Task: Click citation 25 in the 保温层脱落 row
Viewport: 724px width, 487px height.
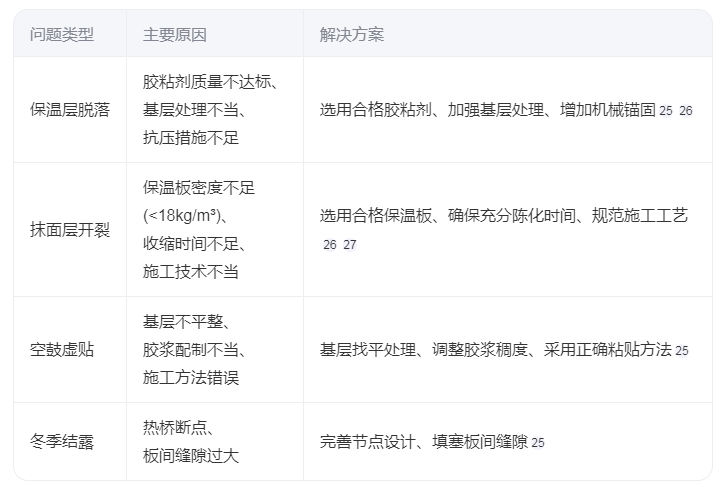Action: coord(666,111)
